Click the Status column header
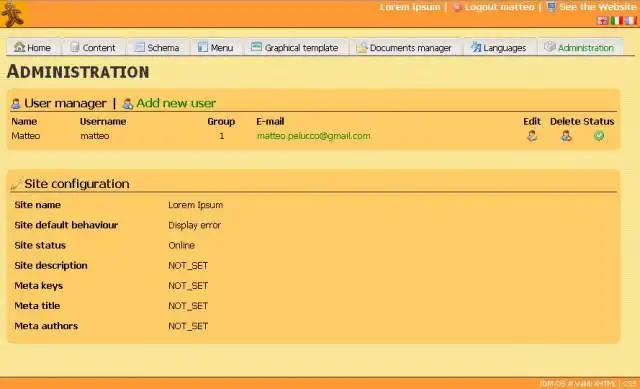This screenshot has width=640, height=389. 599,122
